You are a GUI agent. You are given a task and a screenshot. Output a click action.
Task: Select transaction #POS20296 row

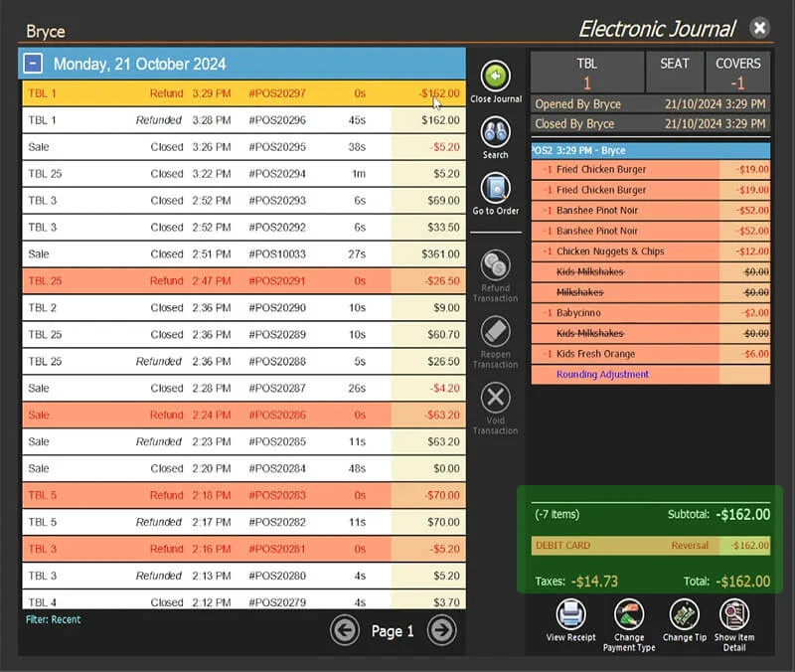point(243,120)
